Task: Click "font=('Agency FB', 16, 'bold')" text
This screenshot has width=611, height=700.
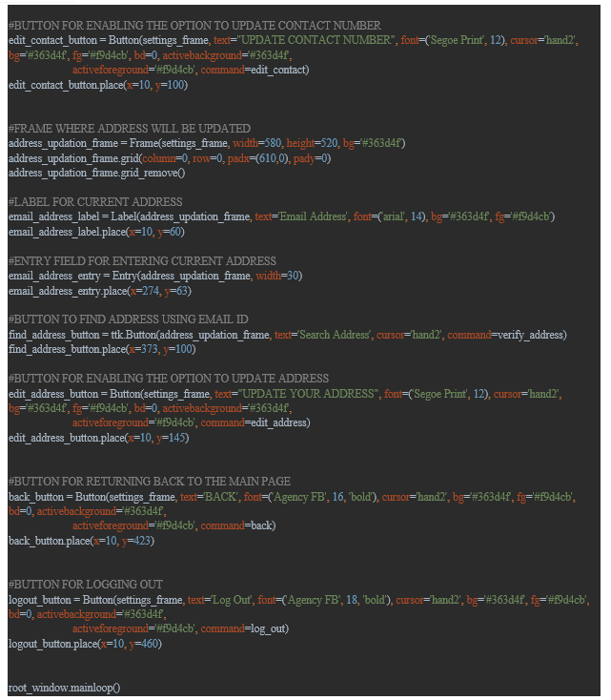Action: (311, 497)
